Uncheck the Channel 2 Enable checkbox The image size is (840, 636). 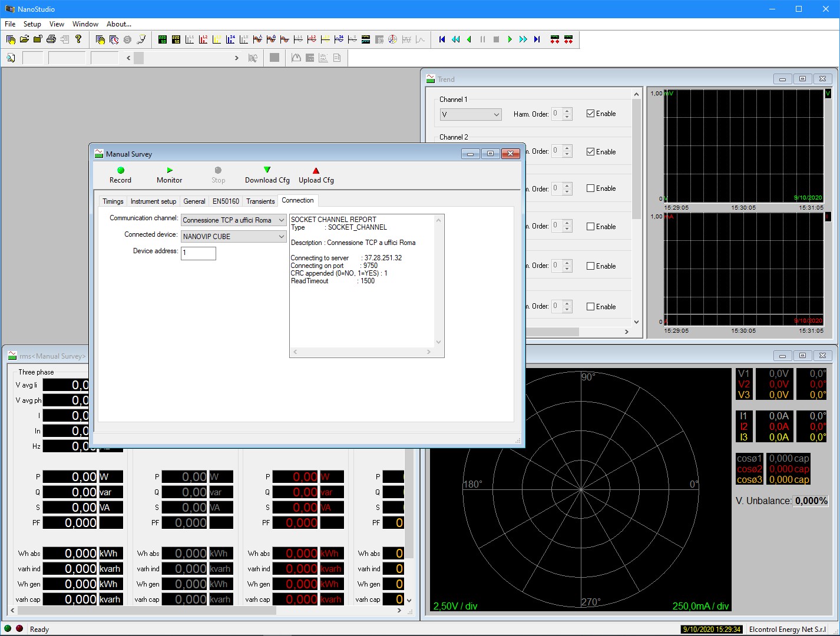tap(590, 152)
